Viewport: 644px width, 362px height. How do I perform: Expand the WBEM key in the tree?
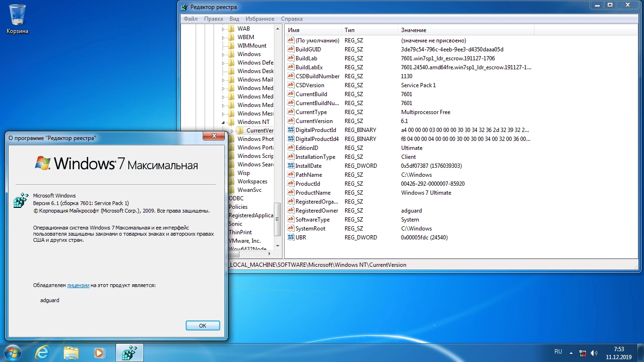click(x=223, y=37)
